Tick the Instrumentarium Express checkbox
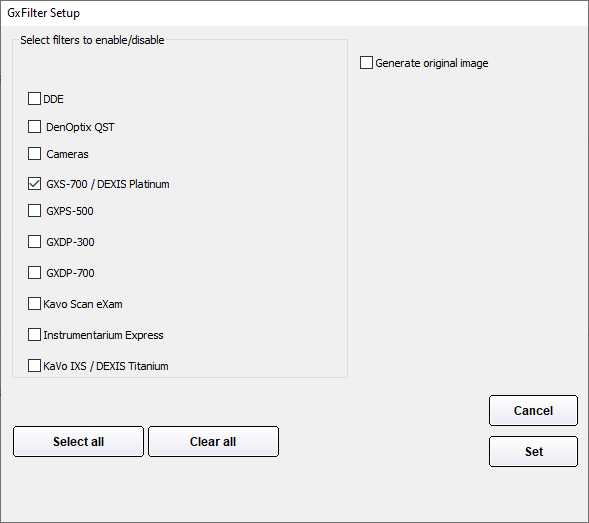The image size is (589, 523). [x=34, y=335]
